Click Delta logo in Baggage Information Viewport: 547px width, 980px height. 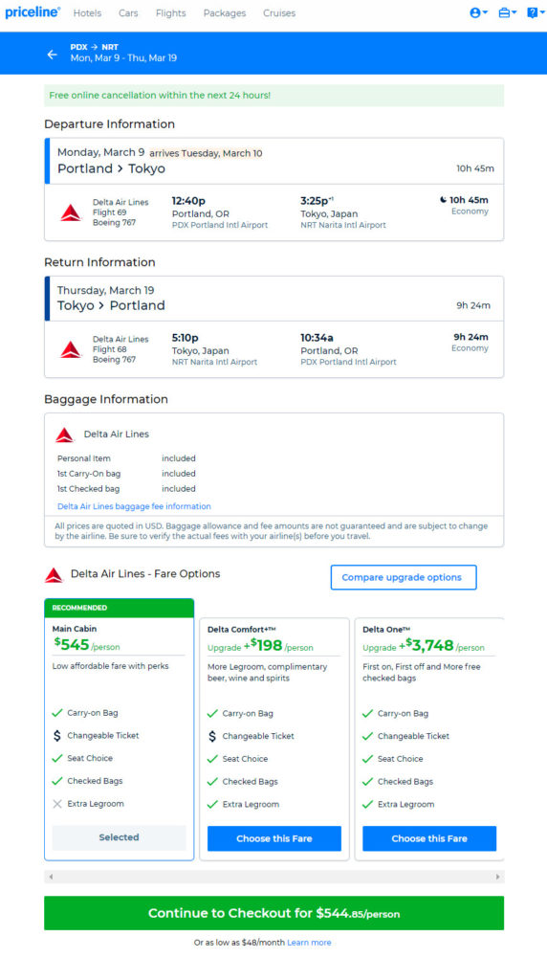[65, 434]
